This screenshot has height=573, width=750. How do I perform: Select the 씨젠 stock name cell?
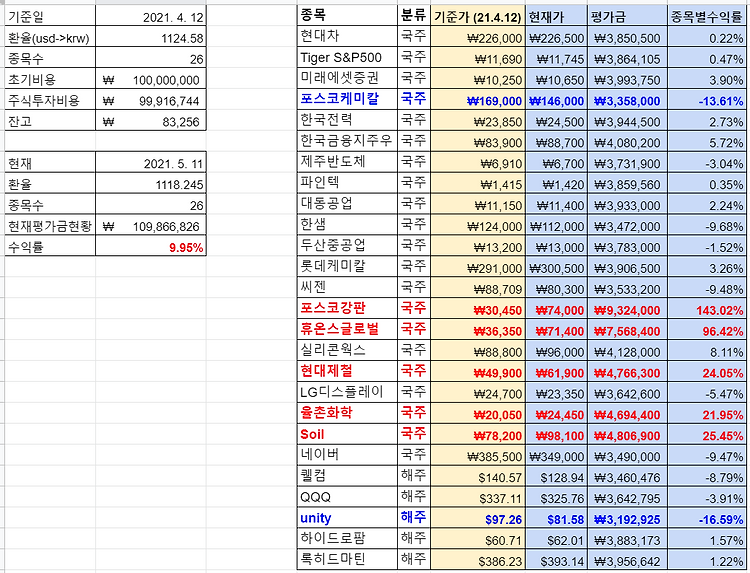click(x=347, y=288)
